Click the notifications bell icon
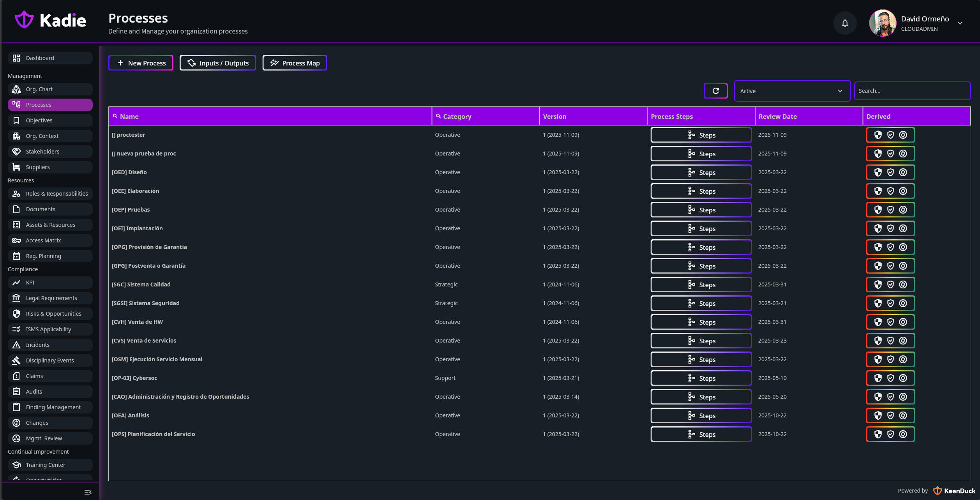 click(x=845, y=23)
